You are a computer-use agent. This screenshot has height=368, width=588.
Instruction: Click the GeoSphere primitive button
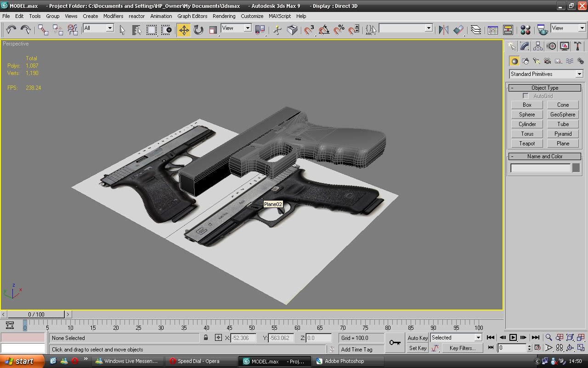coord(563,115)
